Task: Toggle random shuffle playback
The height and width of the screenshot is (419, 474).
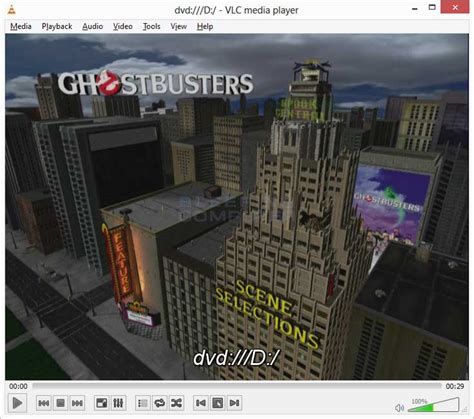Action: (x=176, y=403)
